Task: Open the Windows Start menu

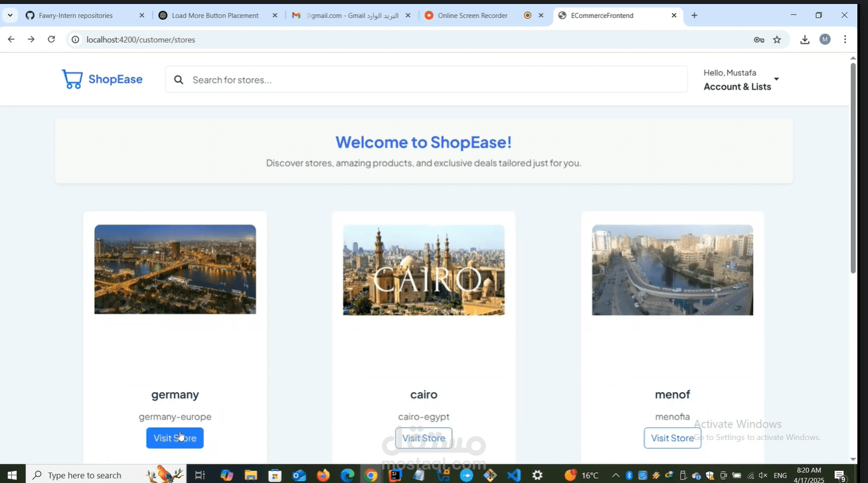Action: coord(12,475)
